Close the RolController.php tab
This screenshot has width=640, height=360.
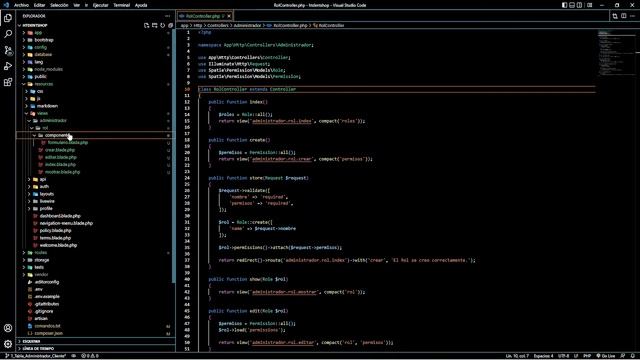point(229,16)
